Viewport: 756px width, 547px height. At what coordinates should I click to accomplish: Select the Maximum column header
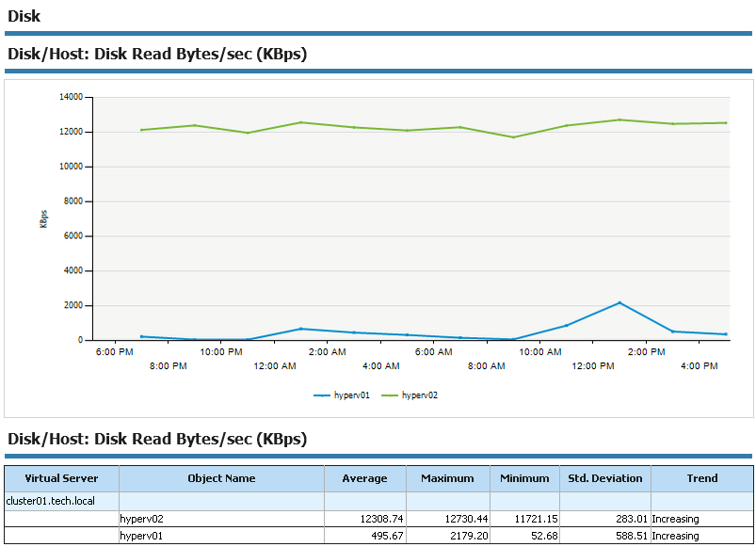pyautogui.click(x=447, y=478)
